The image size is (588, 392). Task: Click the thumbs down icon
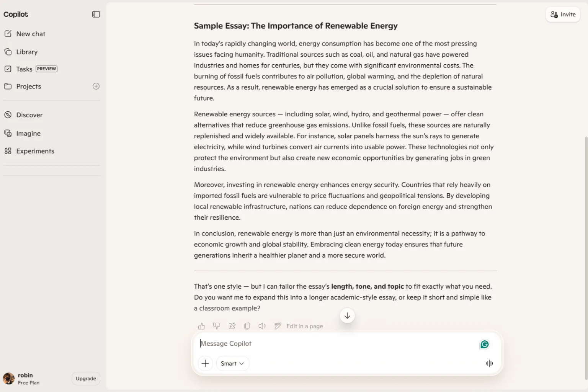217,326
